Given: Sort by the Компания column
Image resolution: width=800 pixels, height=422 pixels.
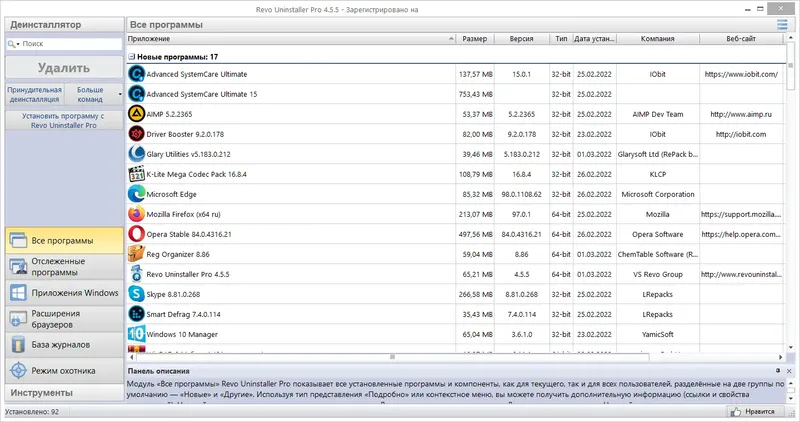Looking at the screenshot, I should [x=658, y=39].
